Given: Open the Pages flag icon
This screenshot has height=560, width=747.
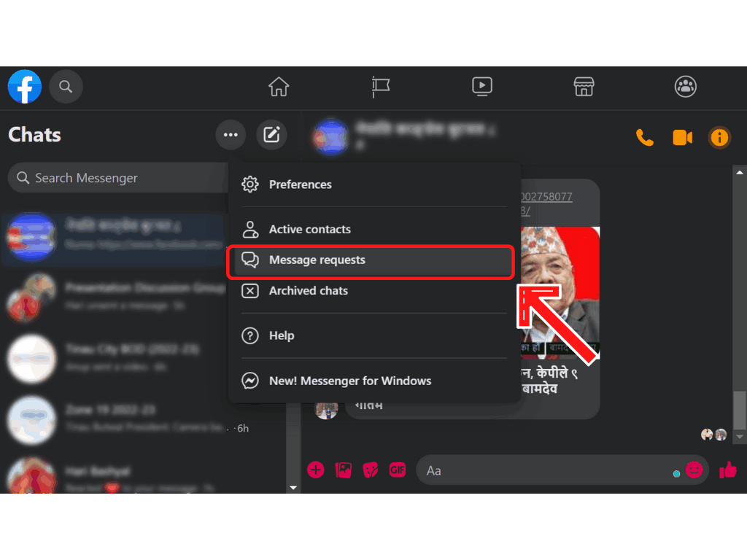Looking at the screenshot, I should 380,87.
